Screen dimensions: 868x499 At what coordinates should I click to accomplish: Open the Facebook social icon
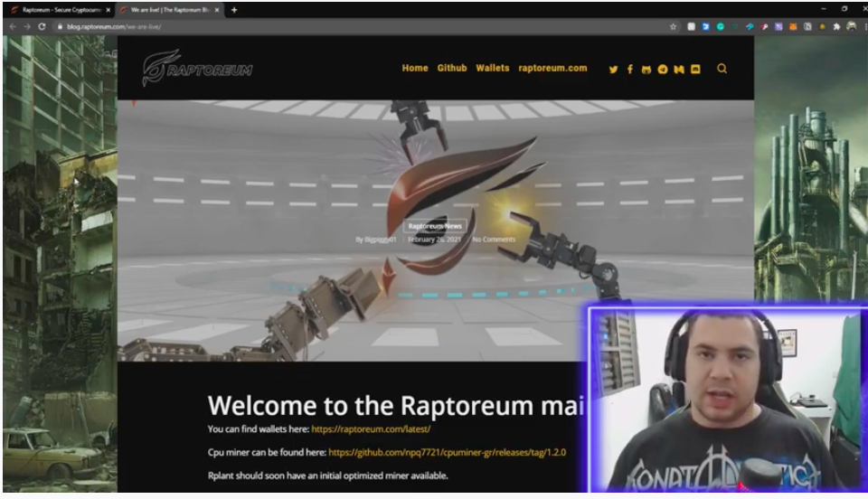point(630,69)
